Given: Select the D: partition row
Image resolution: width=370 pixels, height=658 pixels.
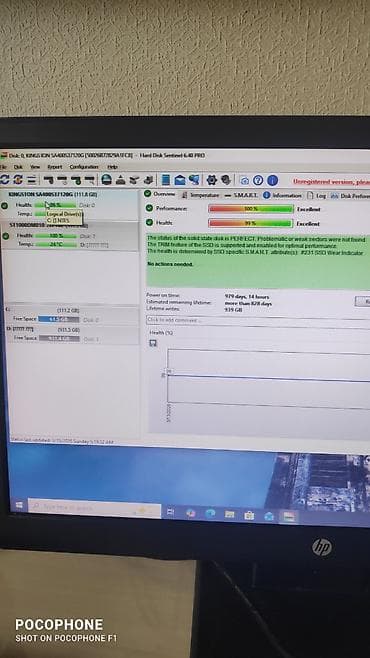Looking at the screenshot, I should click(72, 334).
